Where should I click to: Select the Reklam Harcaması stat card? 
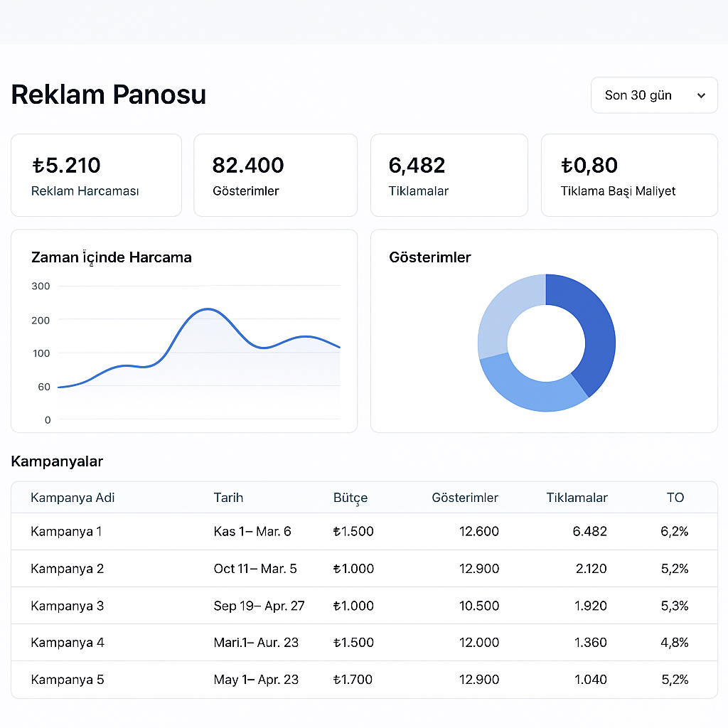[96, 175]
